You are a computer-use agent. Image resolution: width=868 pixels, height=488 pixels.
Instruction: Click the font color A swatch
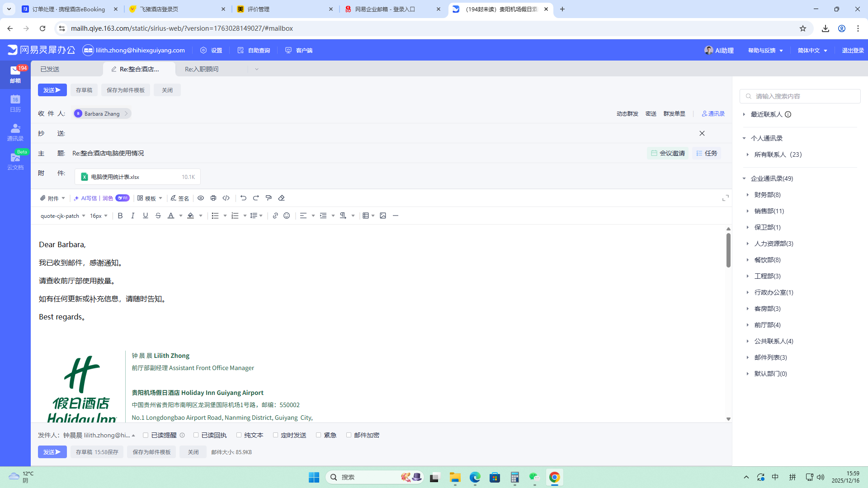coord(171,216)
